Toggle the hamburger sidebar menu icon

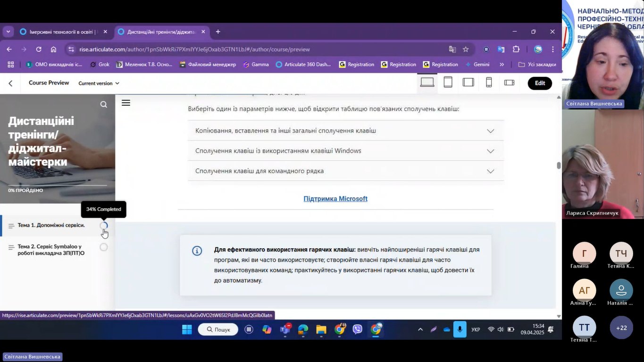click(x=126, y=103)
